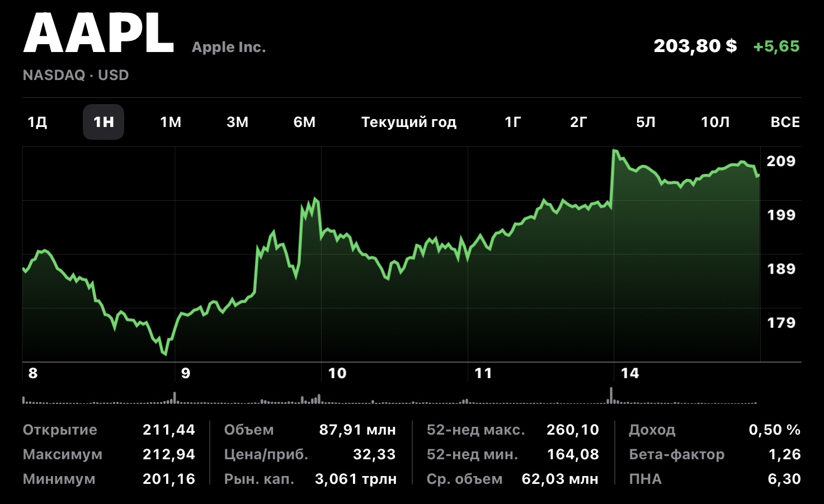Viewport: 824px width, 504px height.
Task: Click the ПНА label
Action: pyautogui.click(x=645, y=479)
